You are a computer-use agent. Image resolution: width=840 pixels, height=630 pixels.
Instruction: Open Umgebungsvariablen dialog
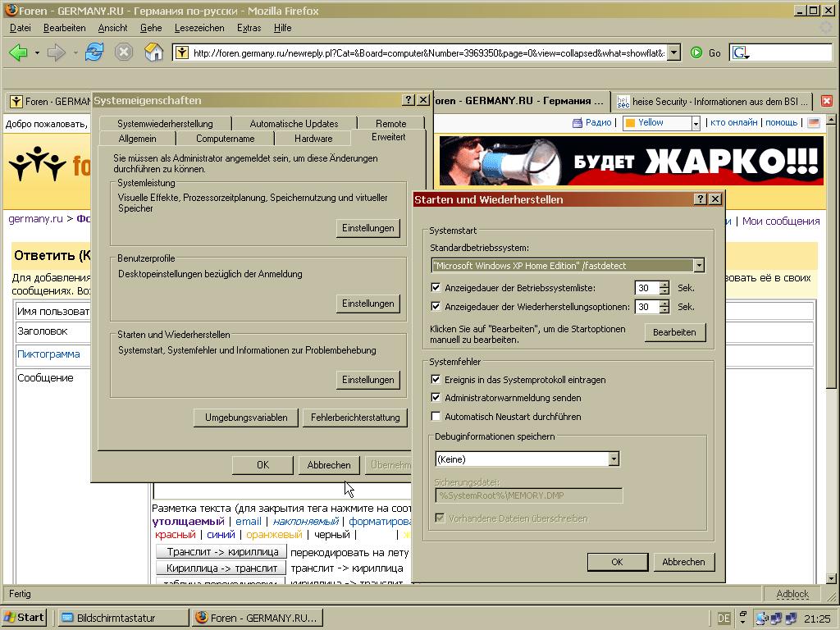point(246,418)
